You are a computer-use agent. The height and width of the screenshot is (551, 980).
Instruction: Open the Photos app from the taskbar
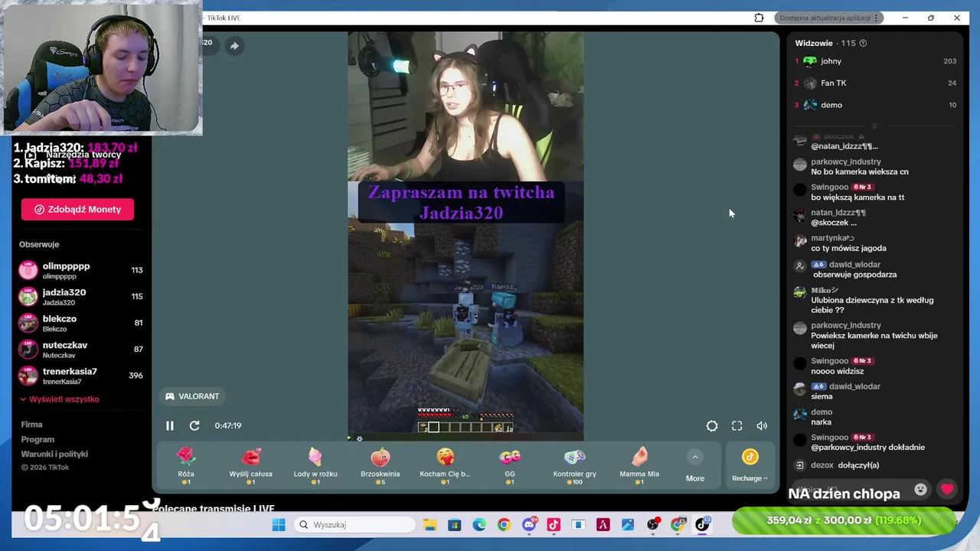628,524
